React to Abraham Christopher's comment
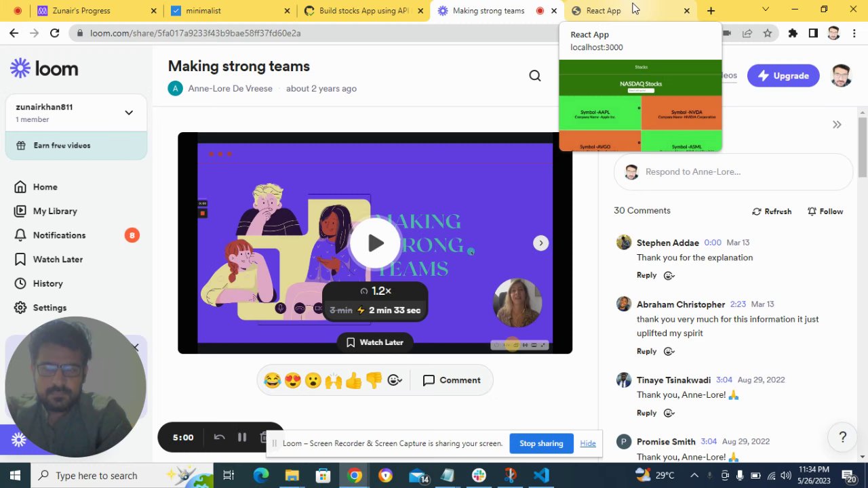Viewport: 868px width, 488px height. click(x=669, y=351)
